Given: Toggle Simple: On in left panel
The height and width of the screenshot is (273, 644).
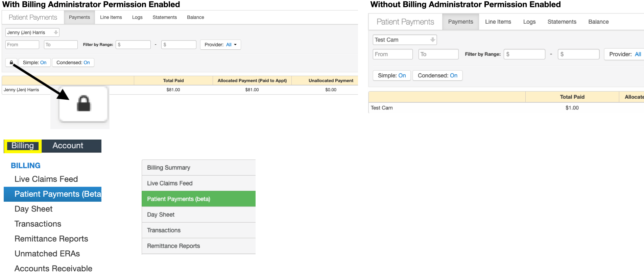Looking at the screenshot, I should 34,63.
